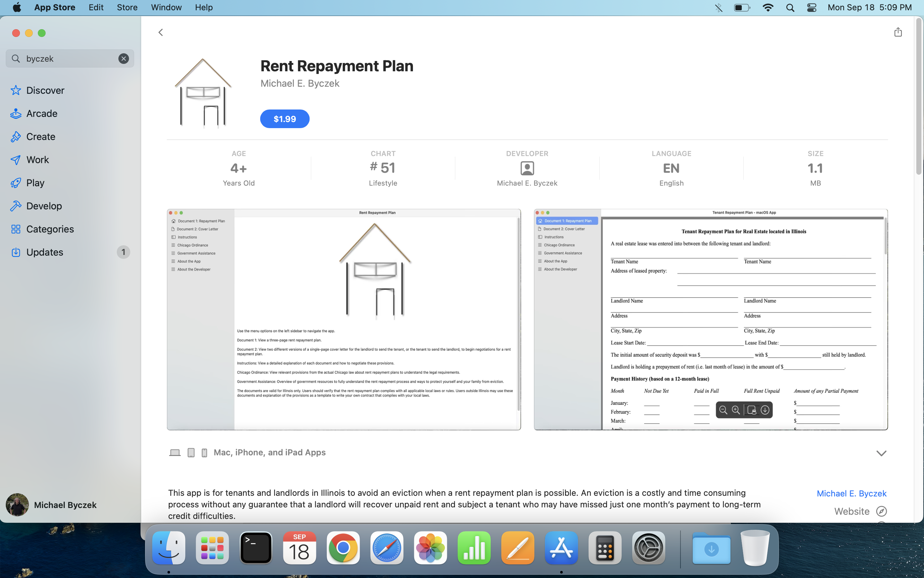Open System Settings from the Dock
Image resolution: width=924 pixels, height=578 pixels.
(648, 548)
